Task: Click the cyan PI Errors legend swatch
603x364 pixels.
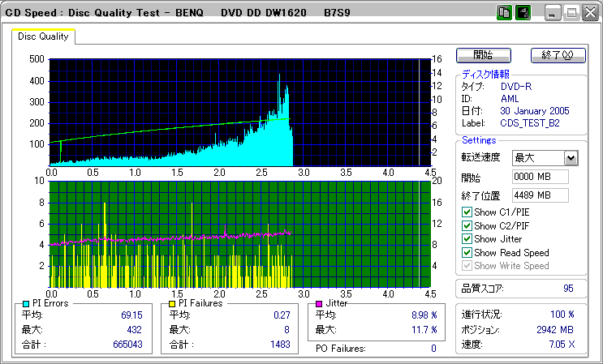Action: click(x=26, y=304)
